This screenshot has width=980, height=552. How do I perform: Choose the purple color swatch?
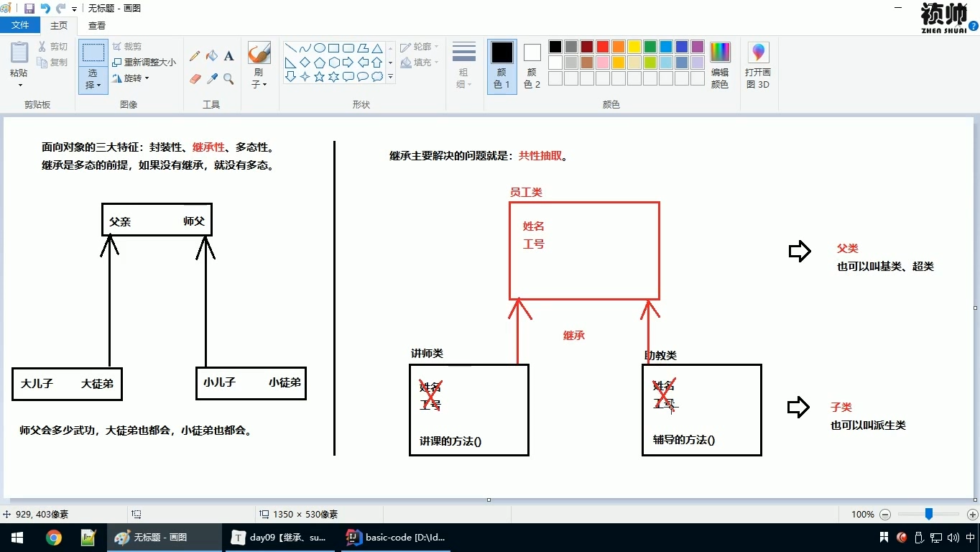click(698, 47)
